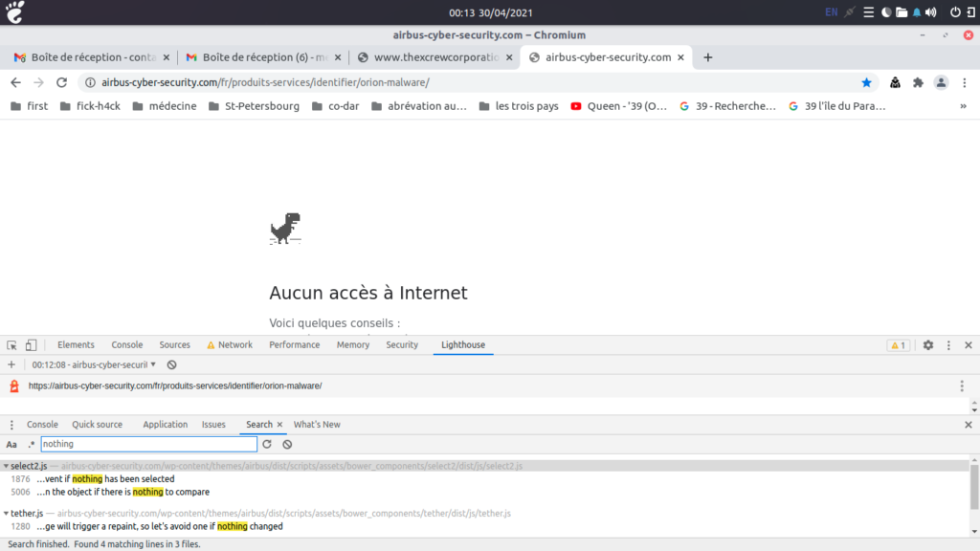Toggle the night mode moon icon
The image size is (980, 551).
[x=886, y=12]
